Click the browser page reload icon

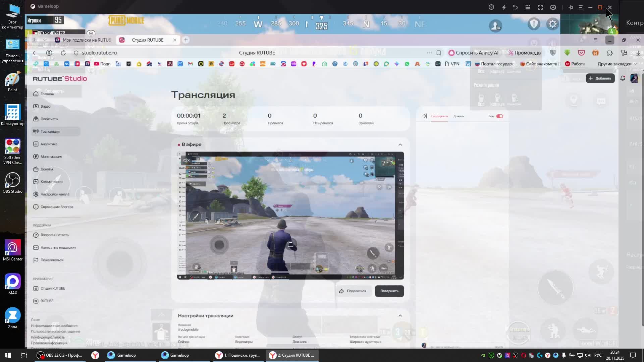pos(63,53)
